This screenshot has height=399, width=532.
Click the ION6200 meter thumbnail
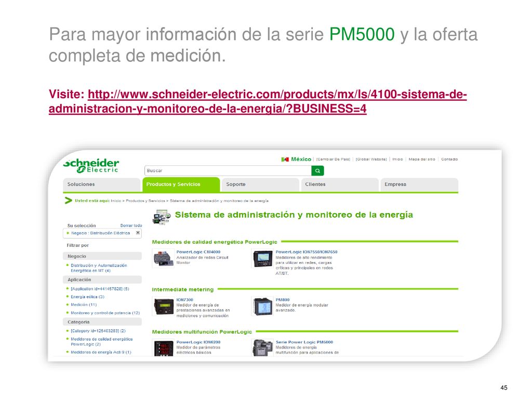pos(164,348)
